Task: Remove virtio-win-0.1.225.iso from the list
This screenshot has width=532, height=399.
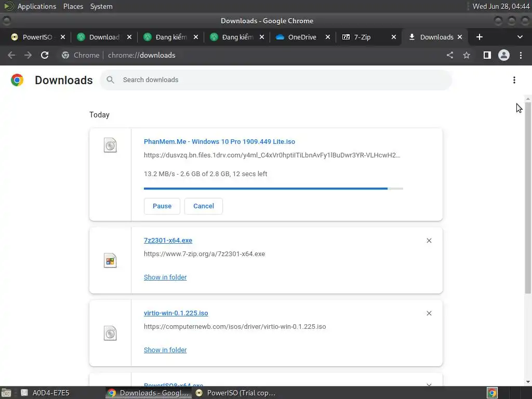Action: click(429, 313)
